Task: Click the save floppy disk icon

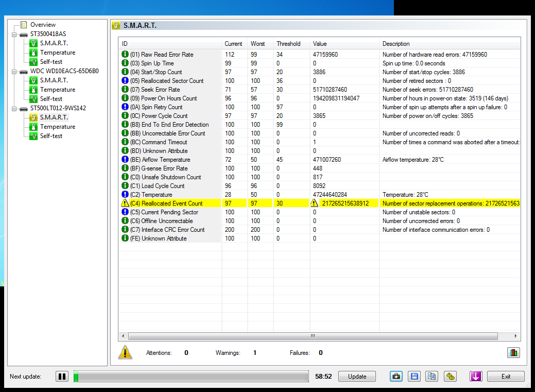Action: pos(414,377)
